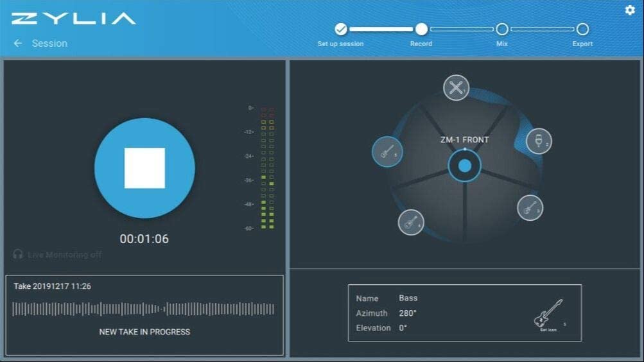
Task: Click the ZM-1 microphone center circle
Action: (464, 166)
